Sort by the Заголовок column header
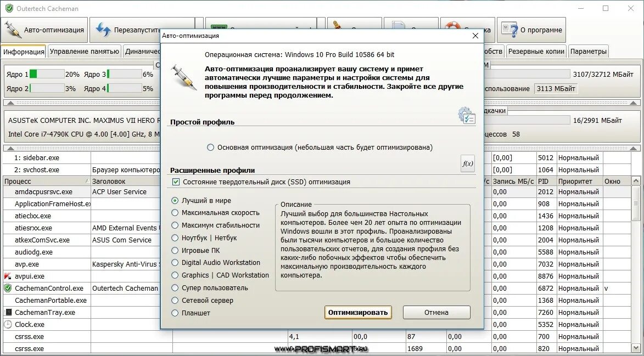 (131, 181)
